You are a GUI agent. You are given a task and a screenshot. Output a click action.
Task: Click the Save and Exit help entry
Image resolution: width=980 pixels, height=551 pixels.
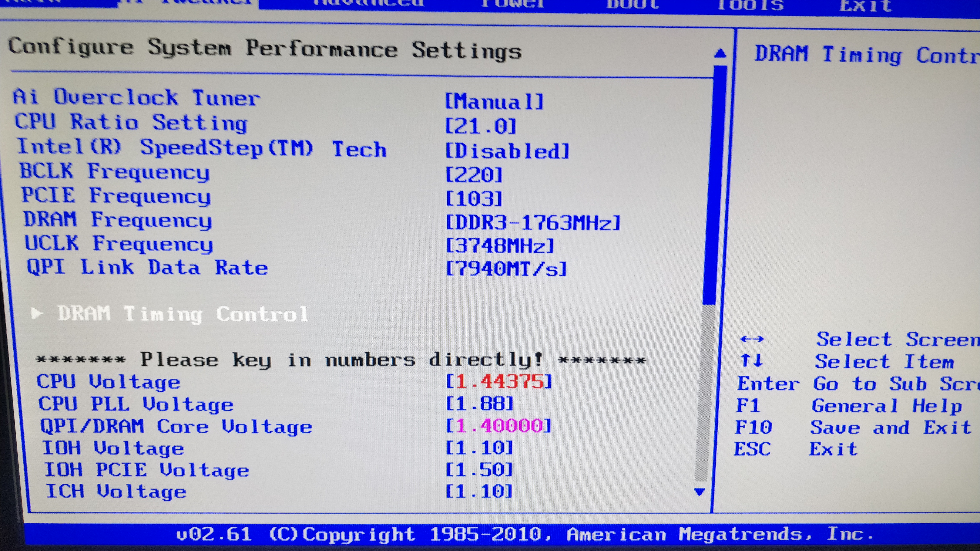pos(891,428)
